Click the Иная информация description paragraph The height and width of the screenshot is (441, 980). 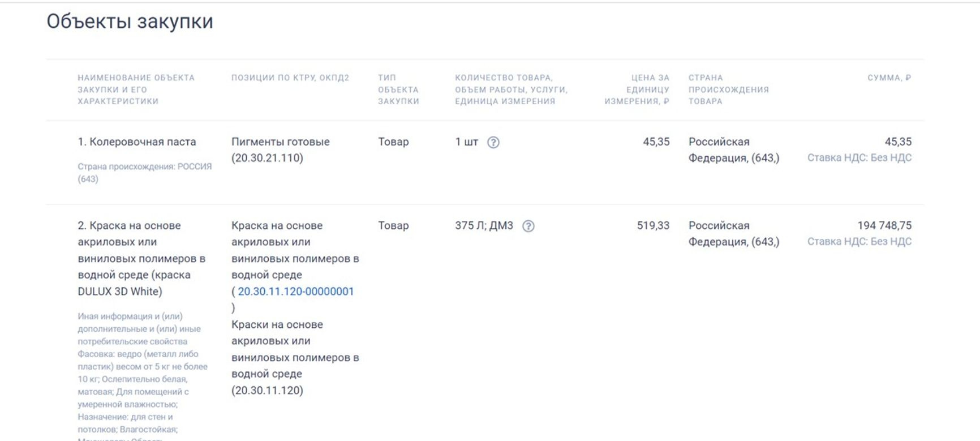[143, 376]
